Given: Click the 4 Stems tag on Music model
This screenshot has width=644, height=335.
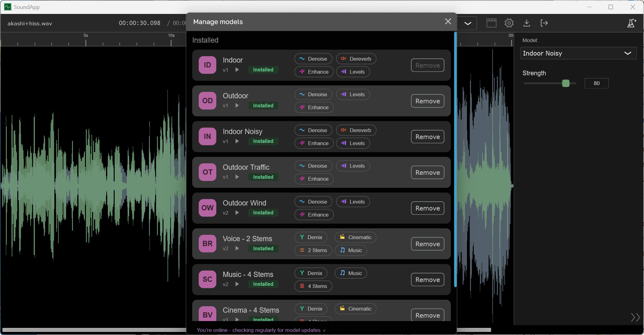Looking at the screenshot, I should [x=313, y=286].
